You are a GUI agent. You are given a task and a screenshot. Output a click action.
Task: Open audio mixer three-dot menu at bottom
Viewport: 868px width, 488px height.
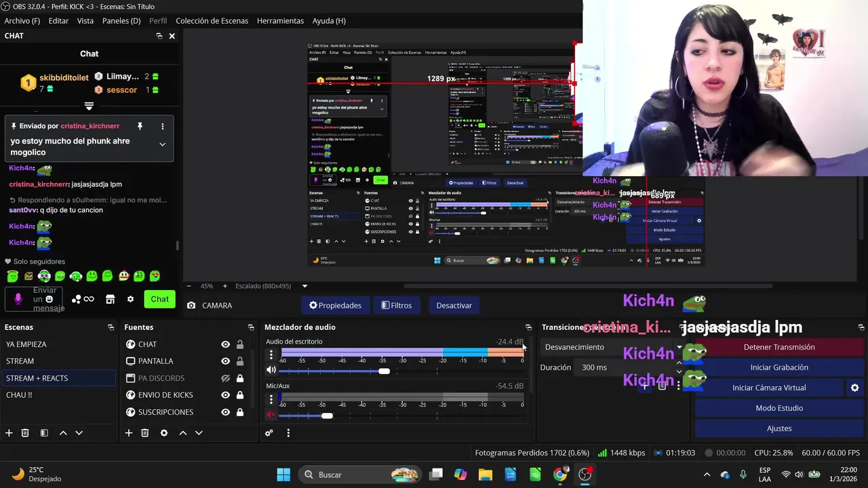click(x=288, y=433)
